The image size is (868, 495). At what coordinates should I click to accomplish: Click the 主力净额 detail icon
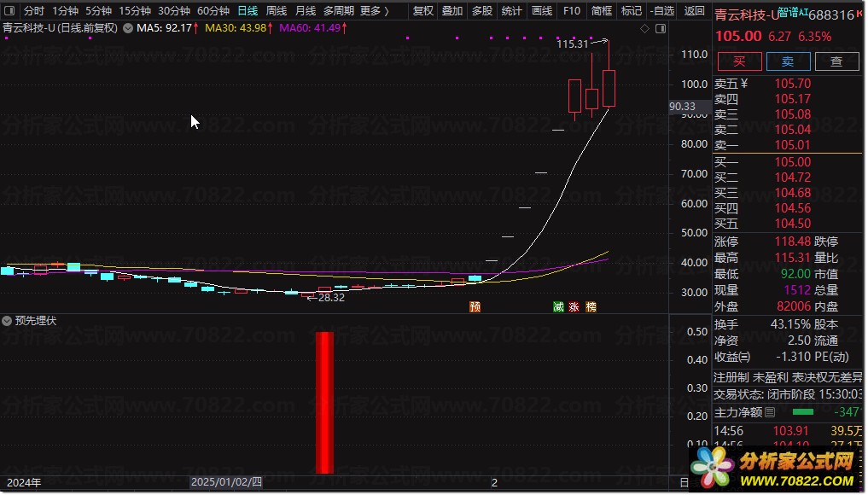pos(770,412)
